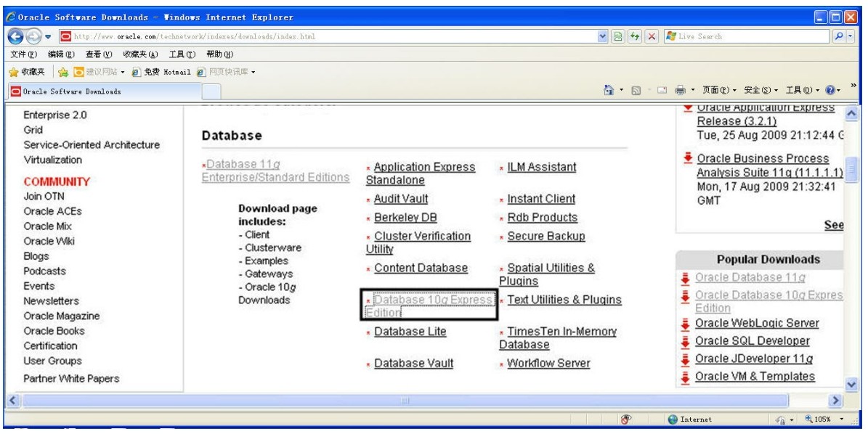The image size is (868, 434).
Task: Go back with the browser Back arrow
Action: coord(15,36)
